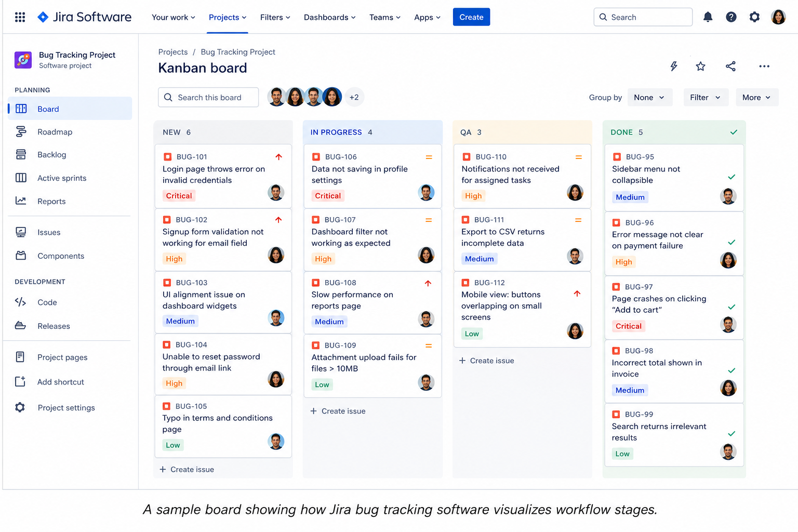Open the More dropdown
The height and width of the screenshot is (532, 798).
757,97
